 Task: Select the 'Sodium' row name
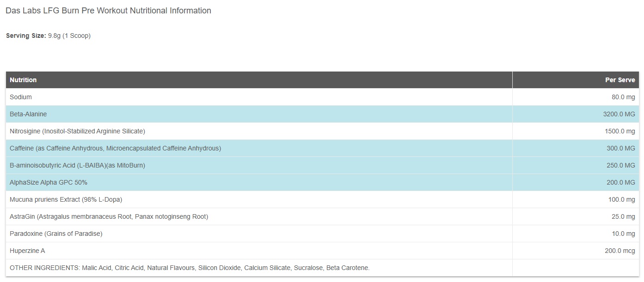[21, 97]
